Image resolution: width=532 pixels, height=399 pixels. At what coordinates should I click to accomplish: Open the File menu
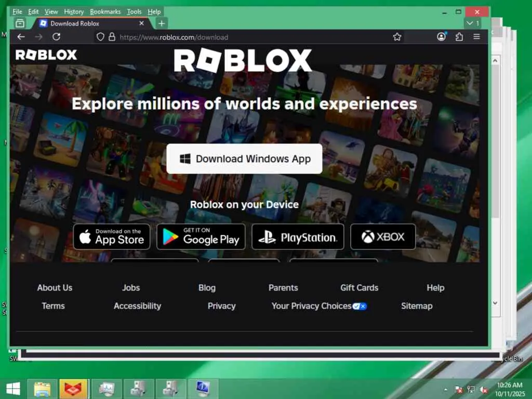[17, 11]
